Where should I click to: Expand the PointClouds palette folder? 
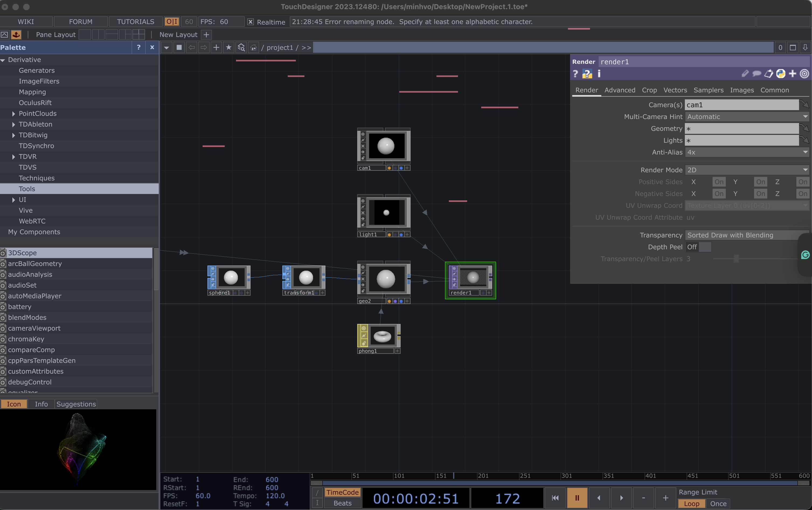click(13, 114)
